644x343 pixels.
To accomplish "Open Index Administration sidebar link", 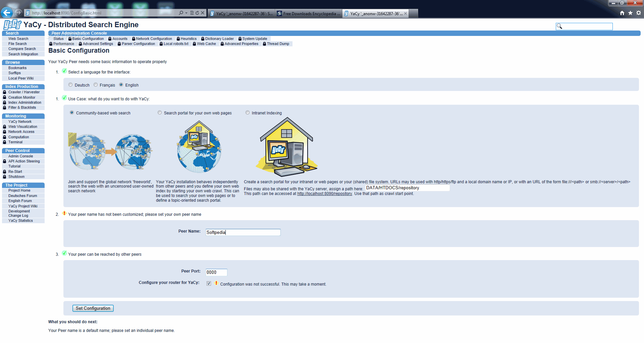I will coord(25,102).
